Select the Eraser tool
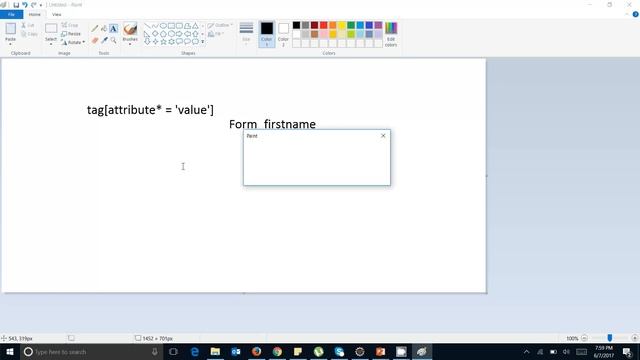The image size is (640, 360). [95, 40]
